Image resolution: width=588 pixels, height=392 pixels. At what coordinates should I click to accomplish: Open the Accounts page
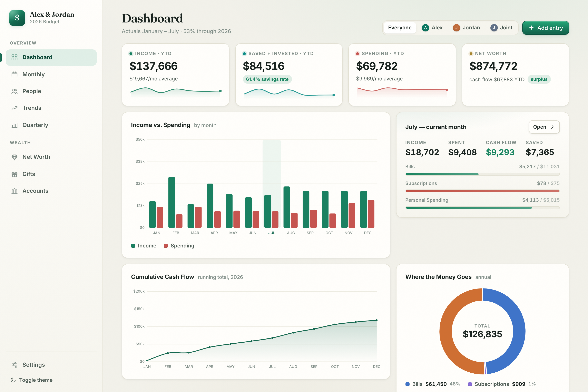pyautogui.click(x=51, y=191)
